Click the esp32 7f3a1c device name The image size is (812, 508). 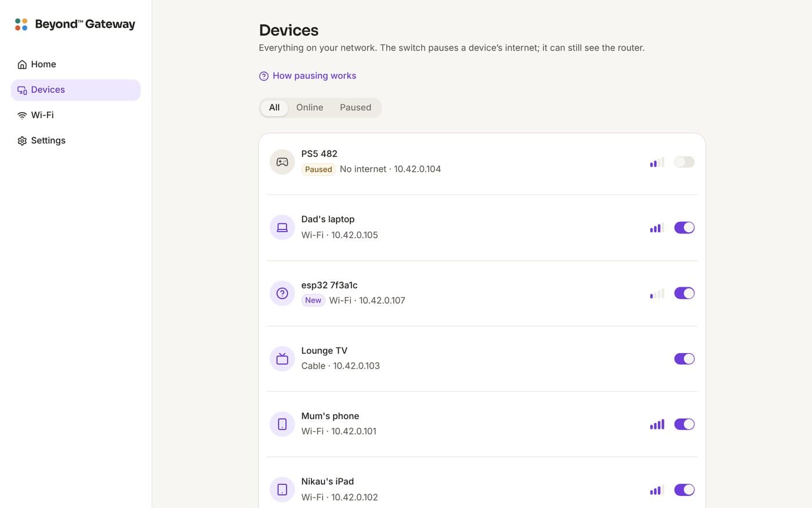coord(329,285)
